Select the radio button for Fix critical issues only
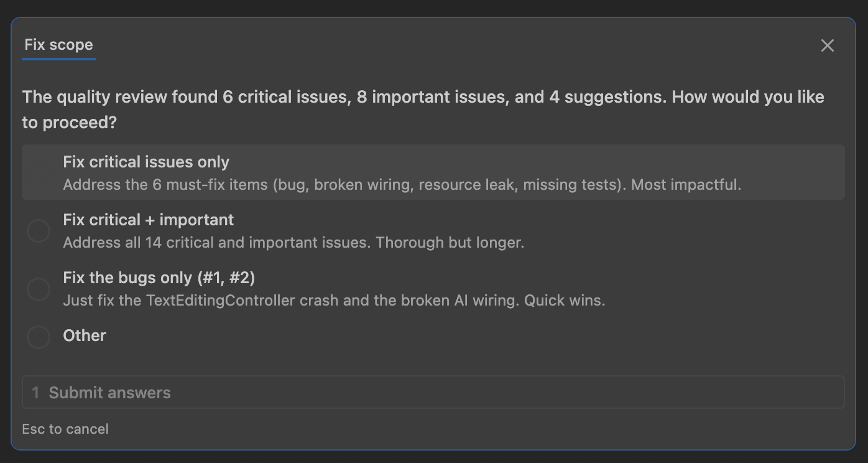This screenshot has height=463, width=868. click(x=39, y=172)
